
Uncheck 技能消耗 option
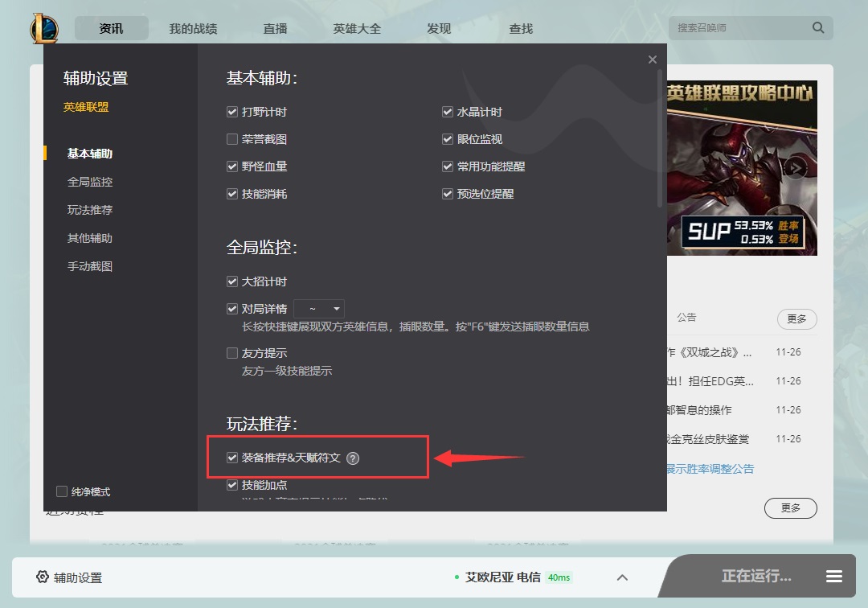(232, 194)
